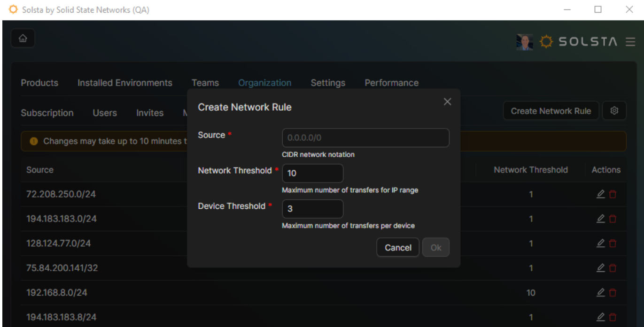
Task: Switch to the Products tab
Action: pos(39,83)
